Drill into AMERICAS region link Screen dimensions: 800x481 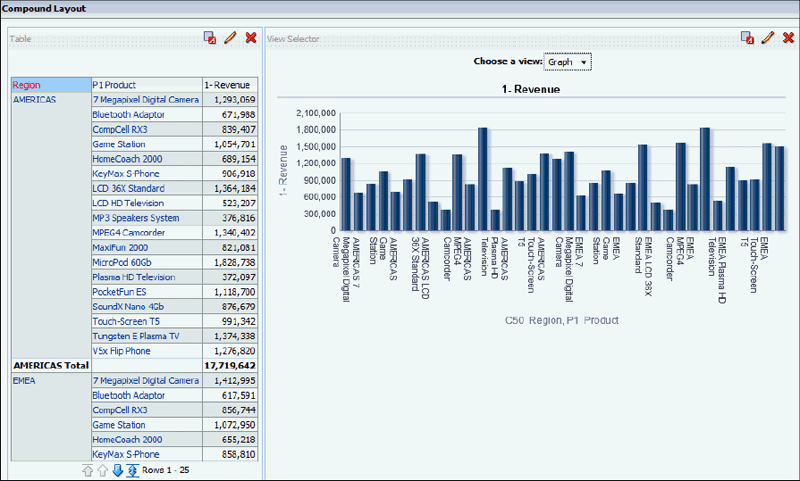tap(34, 100)
